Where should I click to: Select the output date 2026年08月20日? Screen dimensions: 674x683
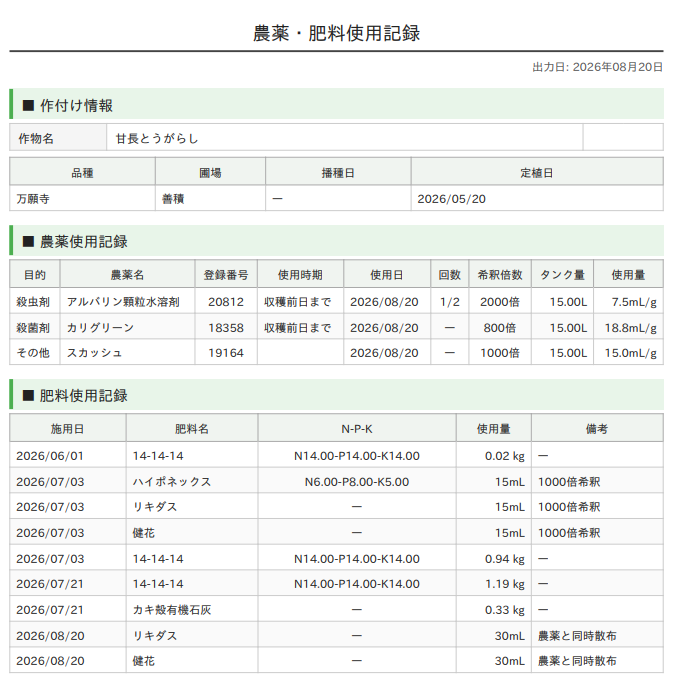(618, 67)
